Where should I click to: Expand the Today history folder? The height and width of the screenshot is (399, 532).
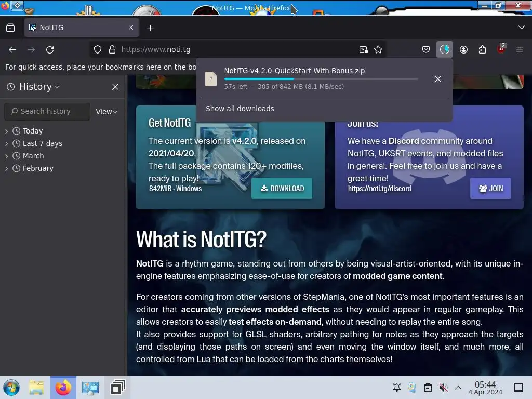6,131
